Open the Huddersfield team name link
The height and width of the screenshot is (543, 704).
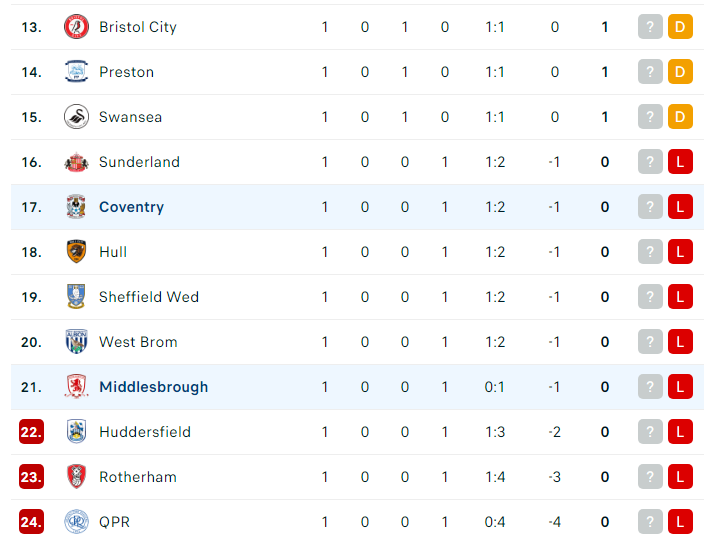pos(145,432)
